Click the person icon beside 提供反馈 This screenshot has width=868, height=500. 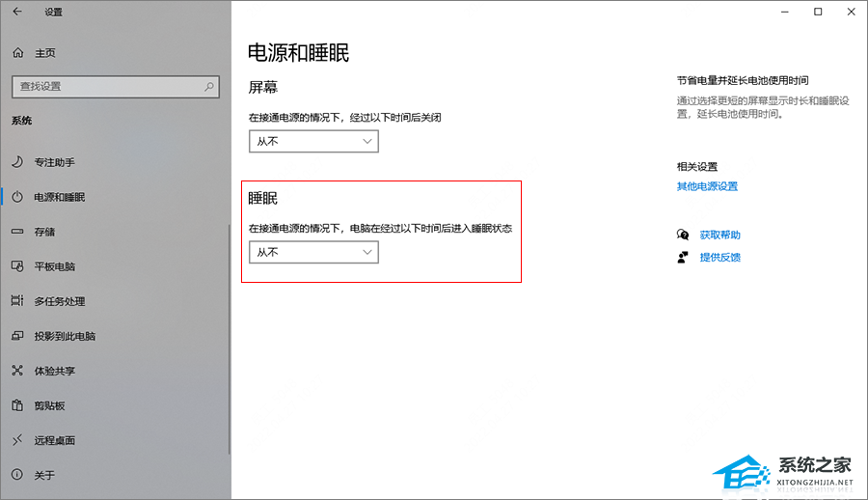[683, 257]
